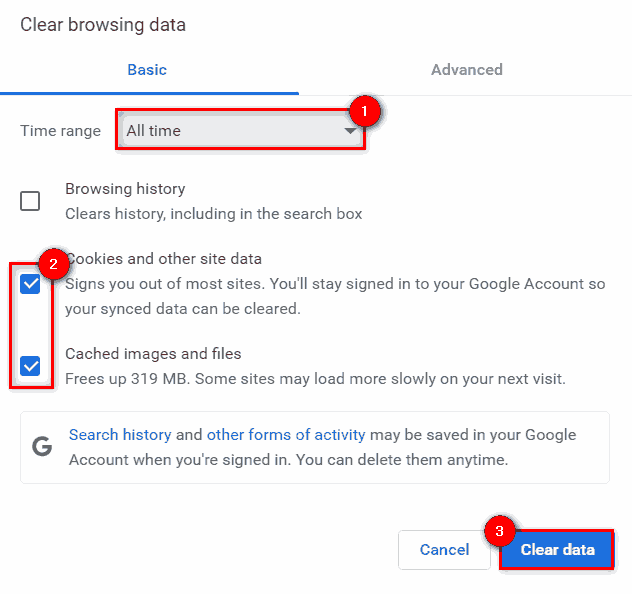Open the Search history link
Image resolution: width=632 pixels, height=594 pixels.
(x=120, y=435)
